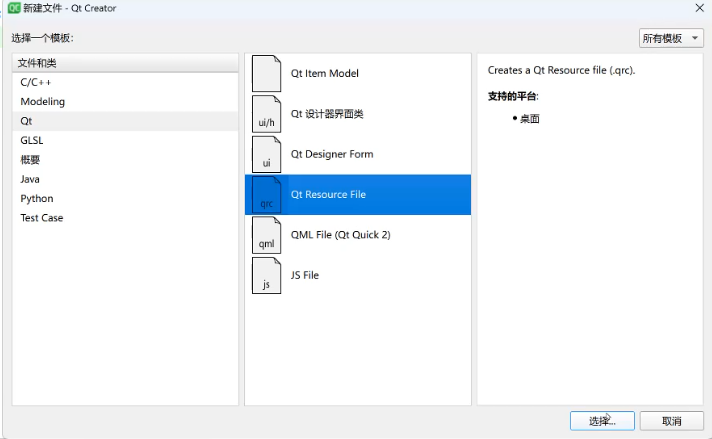Select the C/C++ category
This screenshot has width=712, height=439.
(125, 82)
